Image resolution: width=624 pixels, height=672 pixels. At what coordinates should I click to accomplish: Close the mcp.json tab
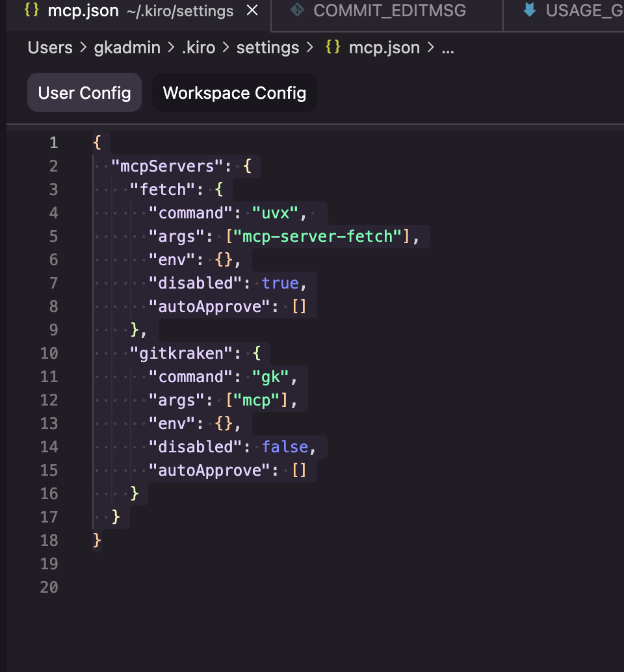(x=252, y=10)
